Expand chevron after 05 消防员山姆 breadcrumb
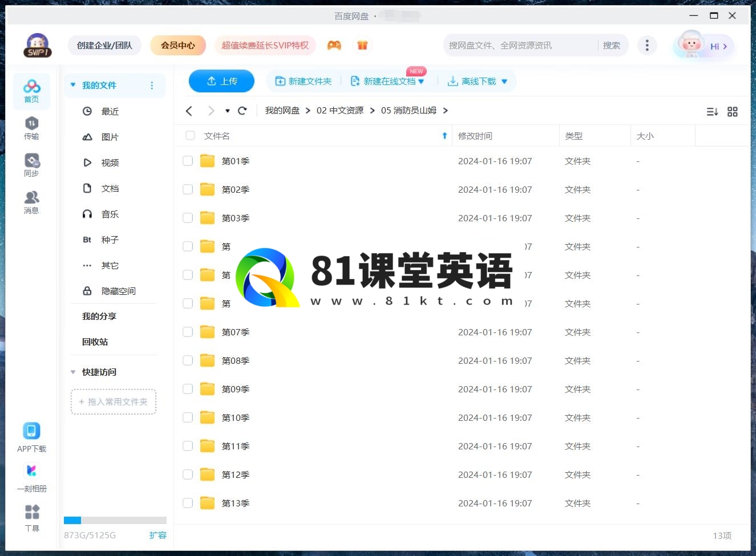Viewport: 756px width, 556px height. (x=446, y=111)
